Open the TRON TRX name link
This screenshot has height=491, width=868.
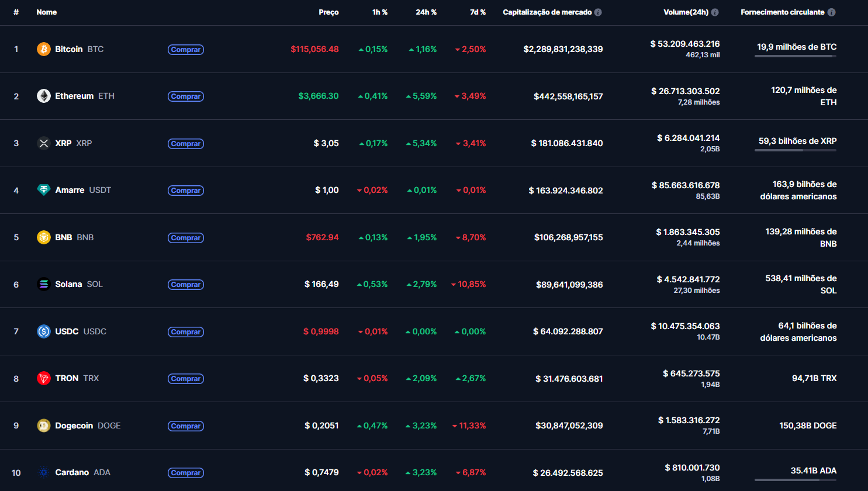click(77, 378)
